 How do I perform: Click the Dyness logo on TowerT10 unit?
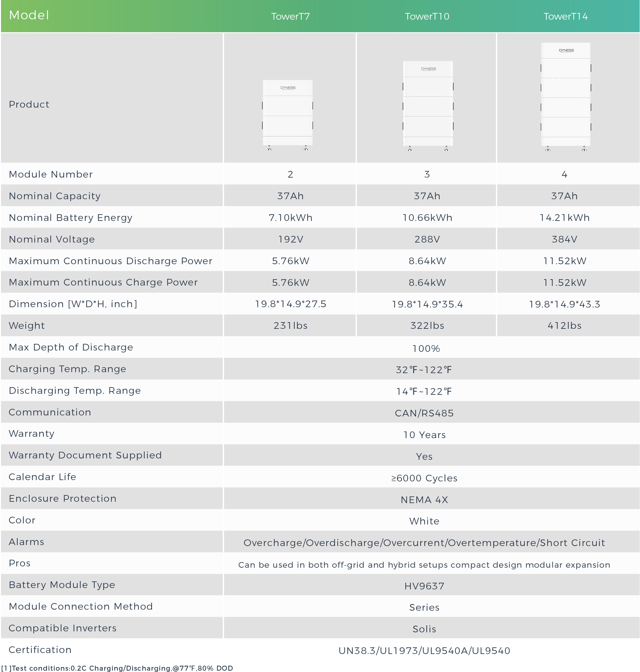(428, 69)
